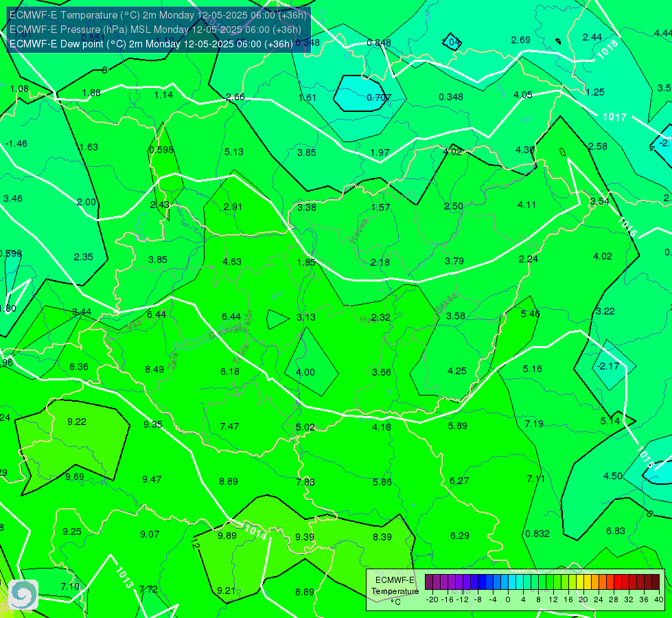Click the 1016 isobar label
The image size is (672, 618).
pyautogui.click(x=627, y=227)
